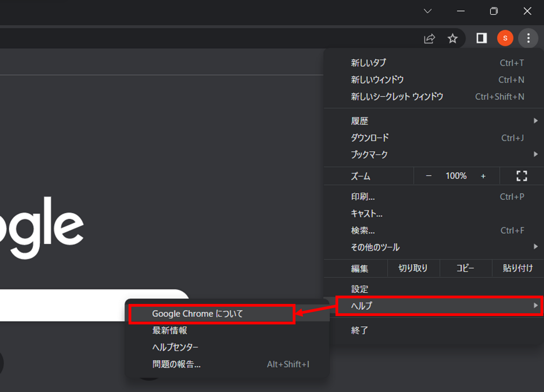Screen dimensions: 544x392
Task: Open 新しいシークレット ウィンドウ
Action: [x=434, y=97]
